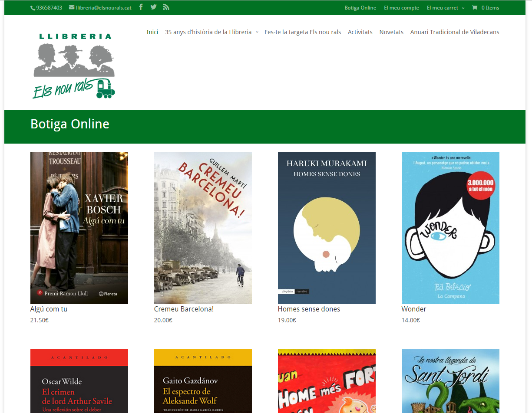Open the Homes sense dones book cover
This screenshot has height=413, width=532.
[x=327, y=228]
